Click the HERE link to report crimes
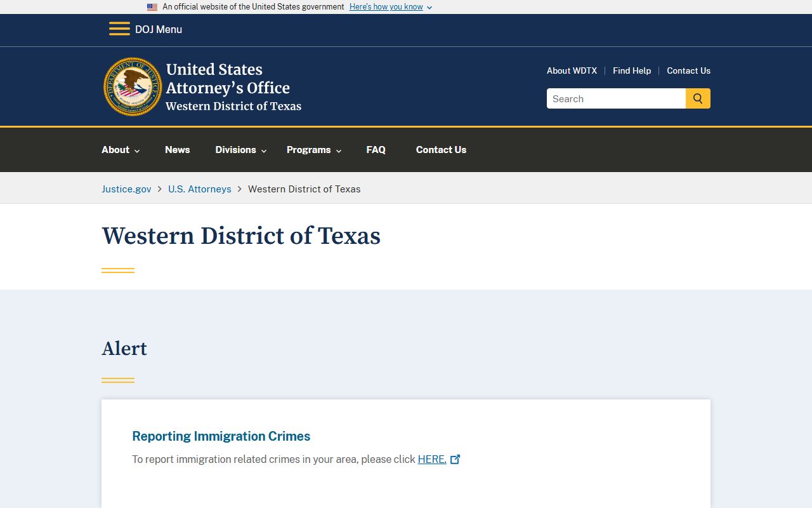This screenshot has height=508, width=812. (x=432, y=459)
